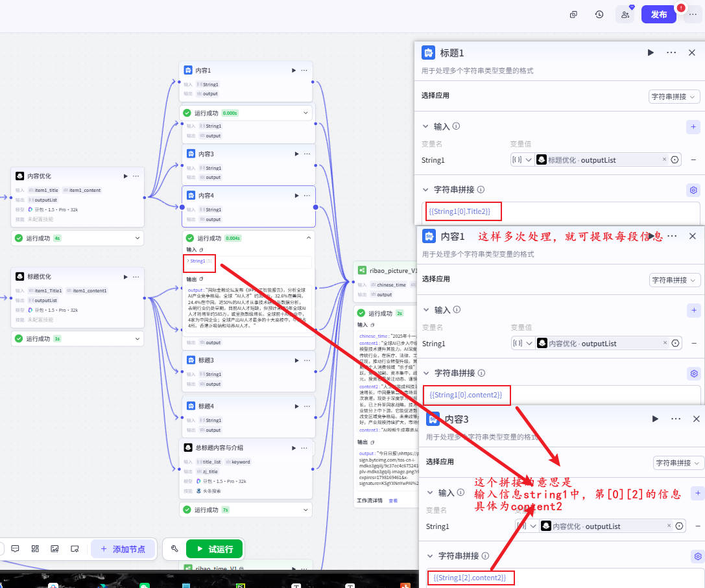Collapse the 运行成功 0.004s result panel
Screen dimensions: 705x588
pos(309,238)
